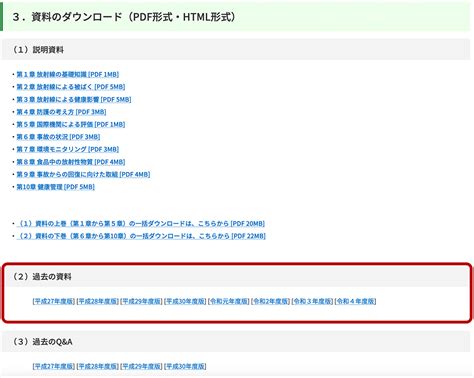Image resolution: width=474 pixels, height=378 pixels.
Task: Open 平成29年度版 under 過去のQ&A
Action: (x=141, y=366)
